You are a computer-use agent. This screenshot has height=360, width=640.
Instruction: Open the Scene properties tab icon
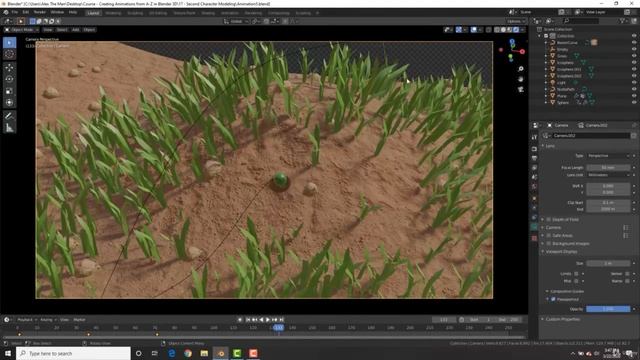(x=534, y=177)
